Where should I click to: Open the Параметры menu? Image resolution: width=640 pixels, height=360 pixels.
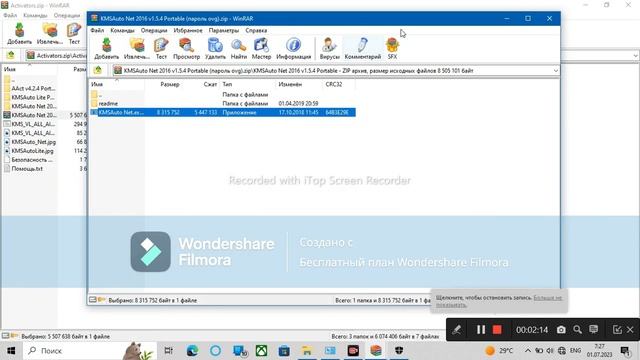coord(224,31)
